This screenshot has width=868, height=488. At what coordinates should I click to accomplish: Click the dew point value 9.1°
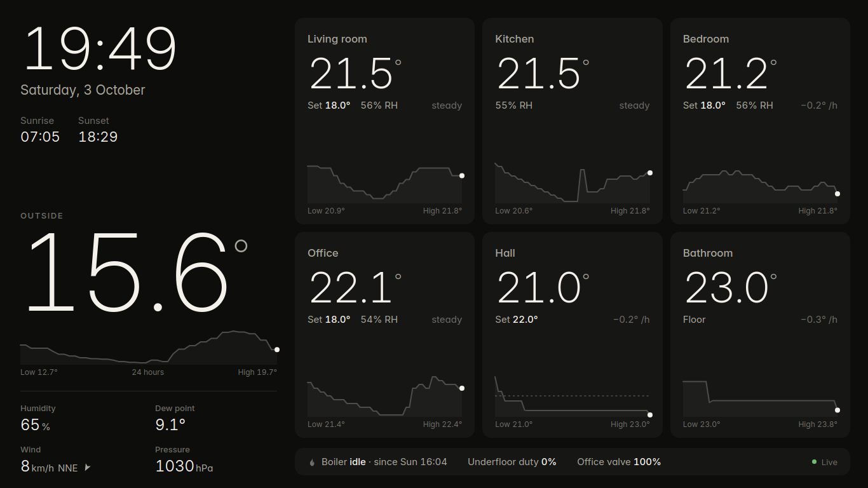click(x=170, y=424)
